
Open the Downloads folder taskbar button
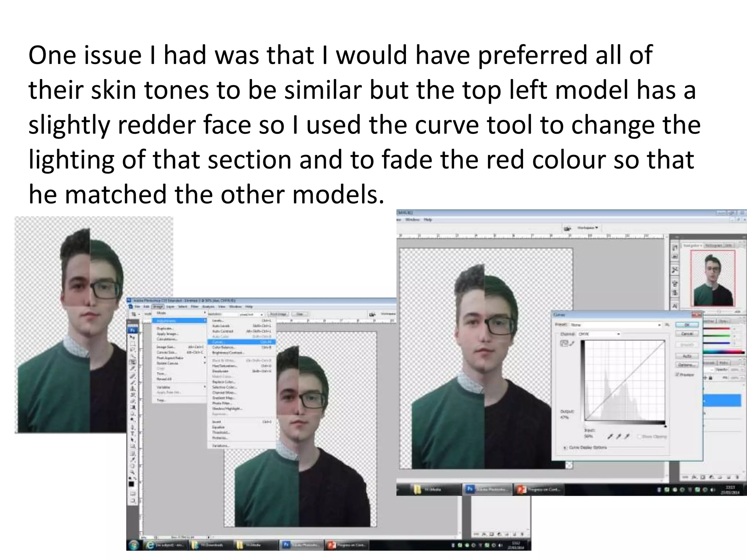(211, 545)
